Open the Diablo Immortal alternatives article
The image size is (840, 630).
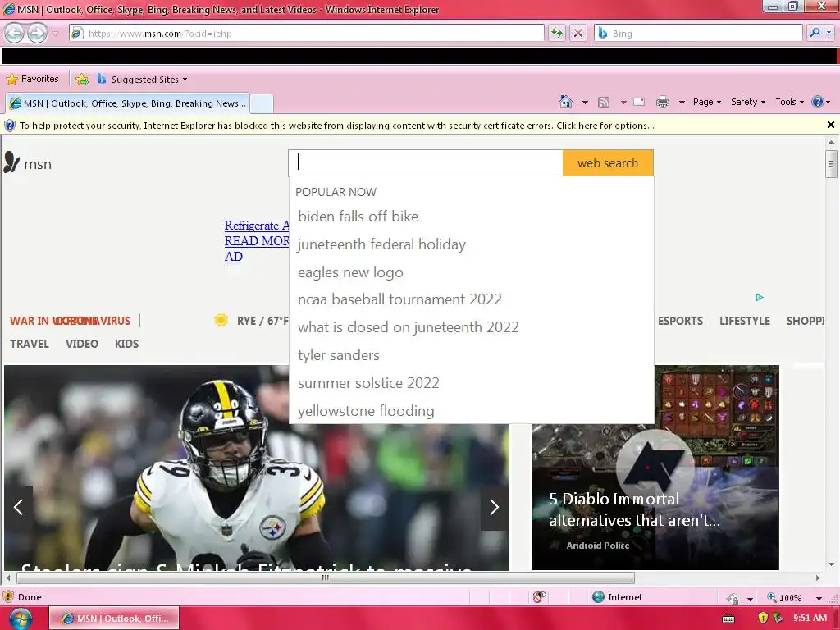coord(634,509)
